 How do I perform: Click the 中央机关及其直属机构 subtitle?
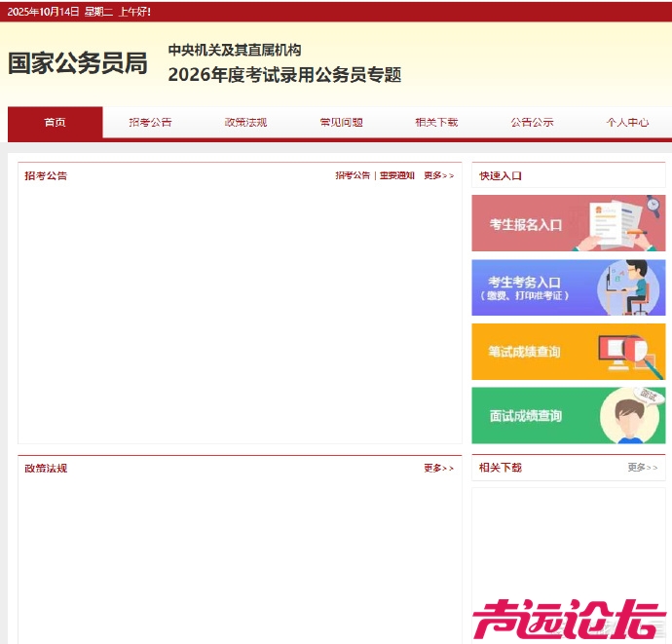(x=235, y=50)
